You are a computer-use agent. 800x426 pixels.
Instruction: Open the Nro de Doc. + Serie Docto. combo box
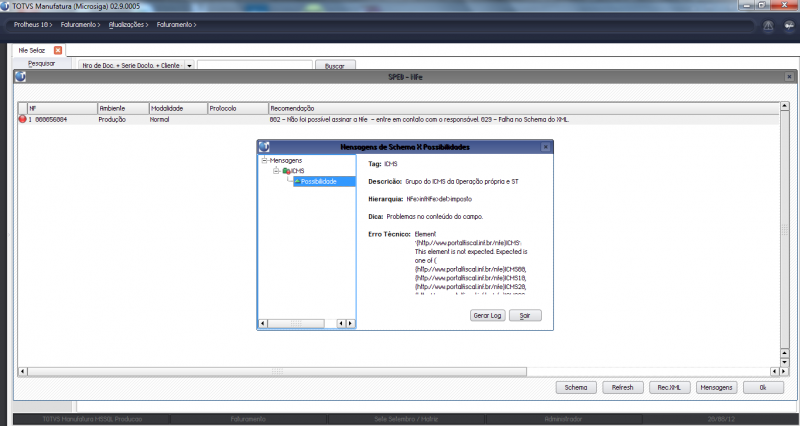[x=136, y=66]
